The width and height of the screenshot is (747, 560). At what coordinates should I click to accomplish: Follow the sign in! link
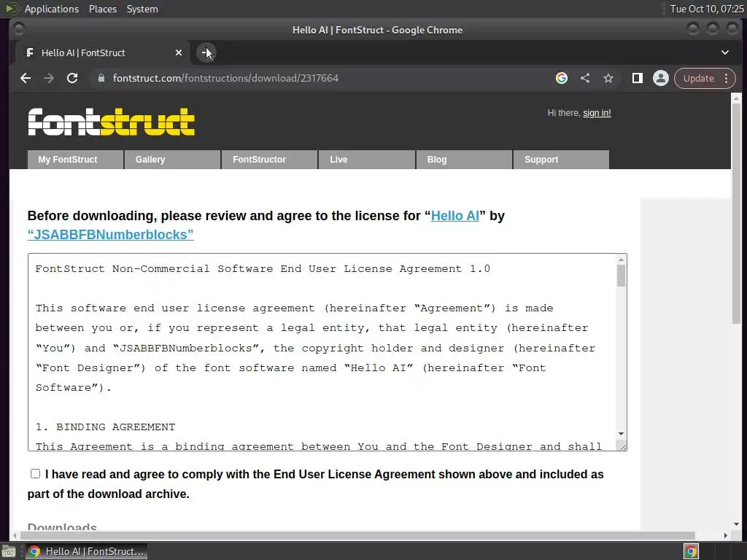[597, 113]
